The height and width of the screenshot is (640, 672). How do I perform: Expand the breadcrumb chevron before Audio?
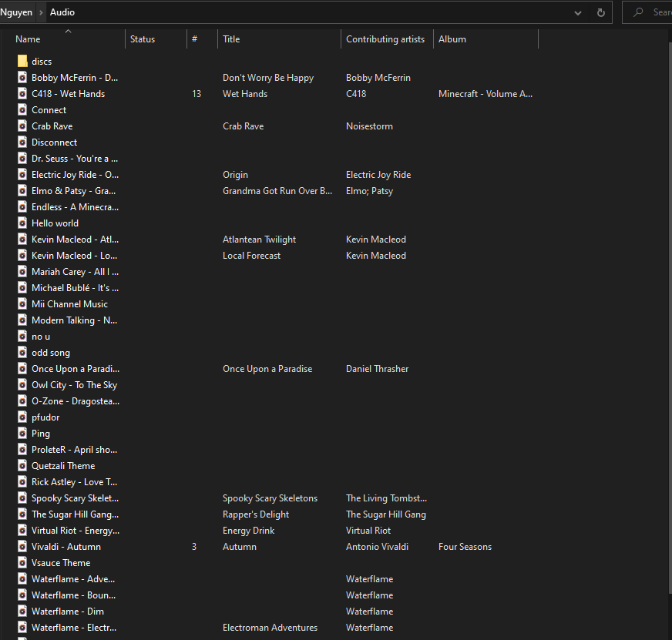click(41, 12)
